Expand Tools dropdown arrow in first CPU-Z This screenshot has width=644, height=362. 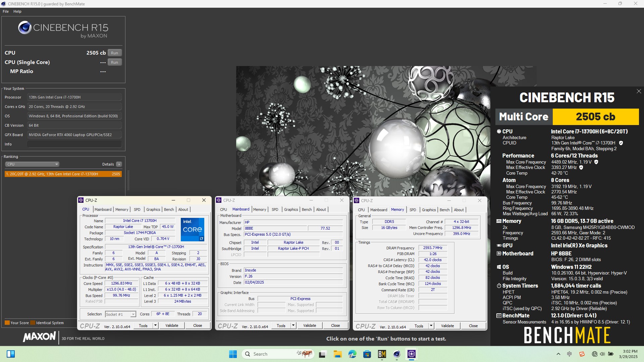tap(155, 325)
